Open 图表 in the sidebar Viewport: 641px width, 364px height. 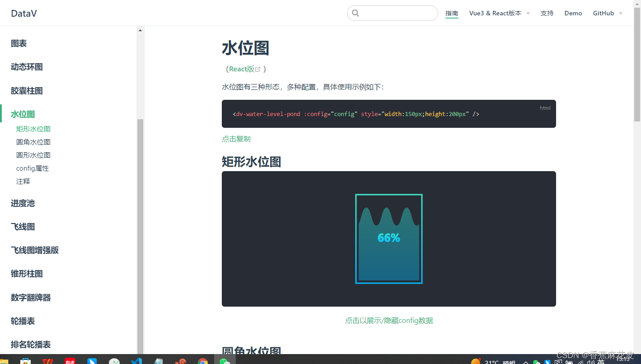(19, 43)
